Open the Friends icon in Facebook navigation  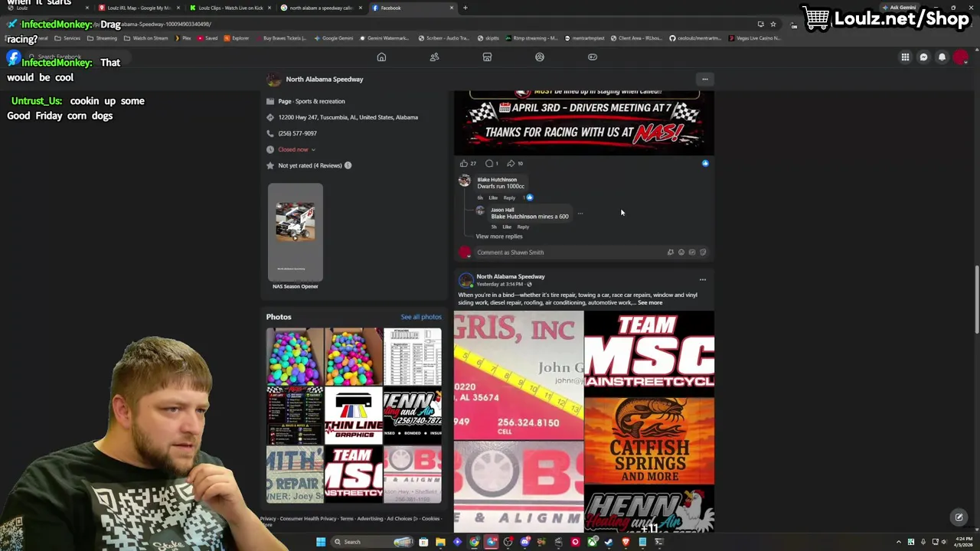coord(434,57)
